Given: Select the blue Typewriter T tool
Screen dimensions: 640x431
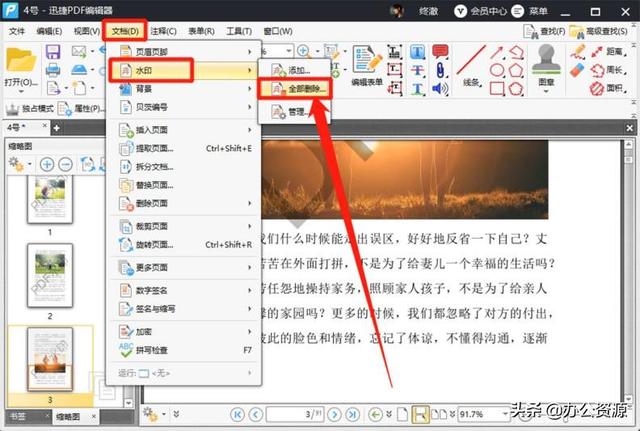Looking at the screenshot, I should [417, 52].
